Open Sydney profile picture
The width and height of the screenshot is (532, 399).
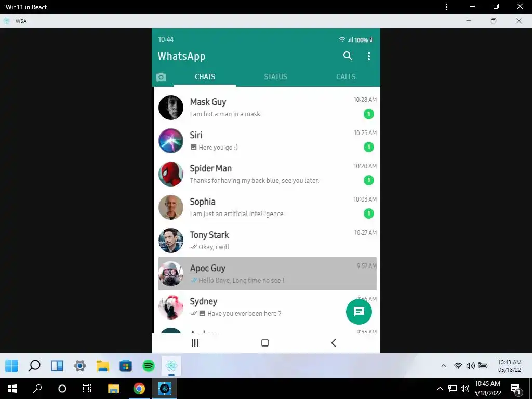pos(171,307)
